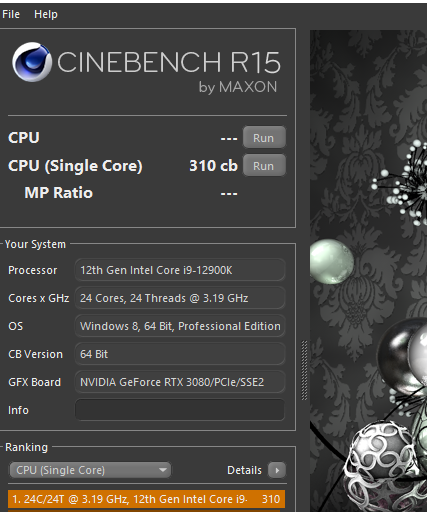Open the Help menu
Viewport: 427px width, 512px height.
pos(46,14)
